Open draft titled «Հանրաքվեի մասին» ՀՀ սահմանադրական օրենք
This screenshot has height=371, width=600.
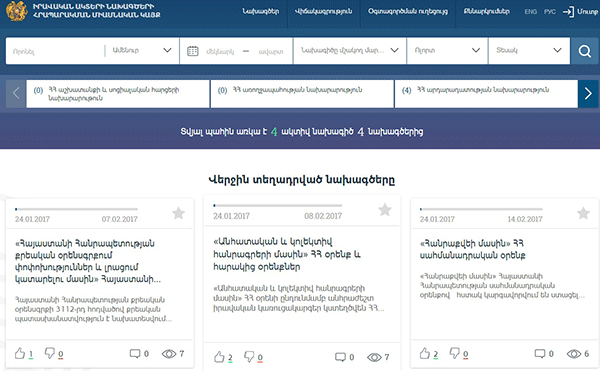[x=473, y=249]
